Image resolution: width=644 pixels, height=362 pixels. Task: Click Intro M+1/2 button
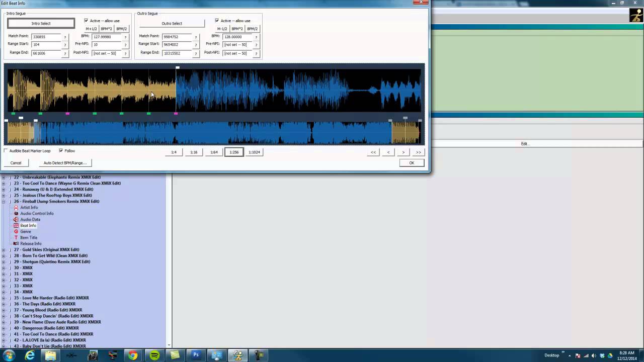tap(91, 29)
